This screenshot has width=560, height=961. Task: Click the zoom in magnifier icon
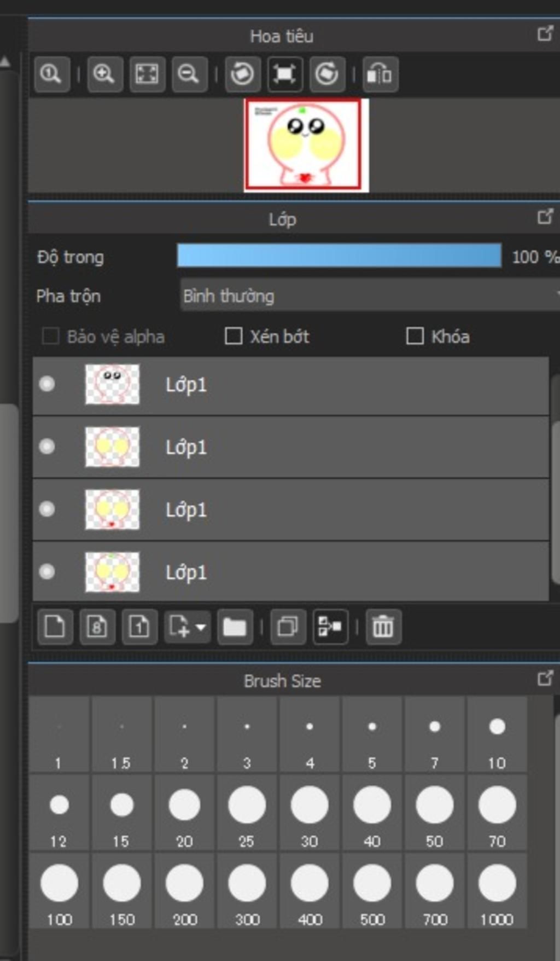[104, 74]
